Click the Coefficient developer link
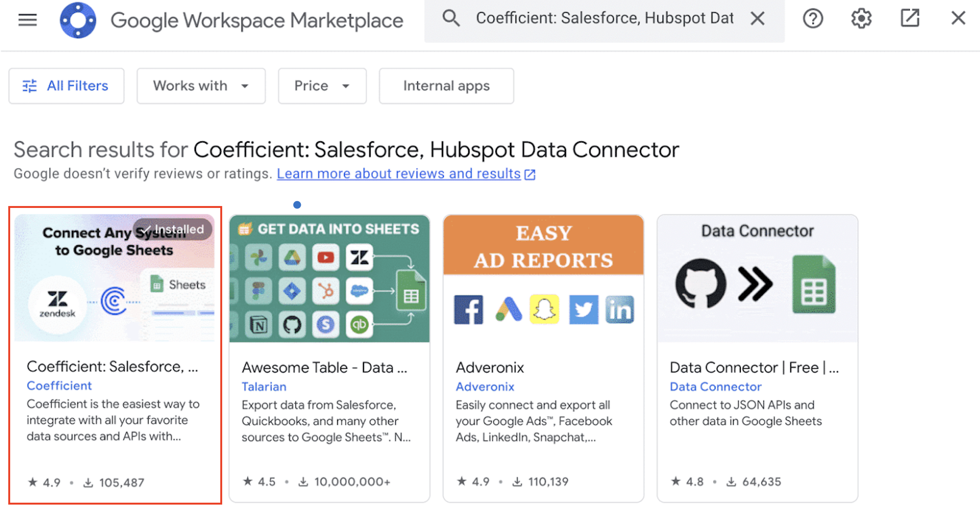This screenshot has width=980, height=508. click(x=59, y=385)
